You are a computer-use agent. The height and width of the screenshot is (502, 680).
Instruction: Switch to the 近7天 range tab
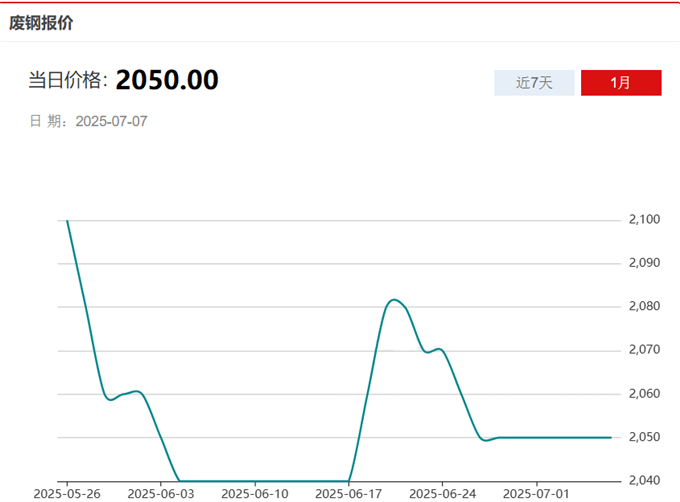click(534, 83)
